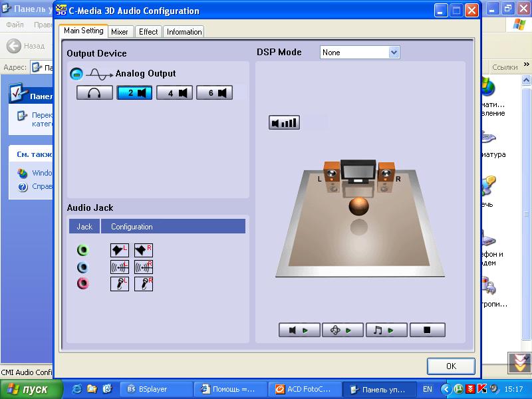Expand the Ссылки toolbar chevron
Screen dimensions: 532x399
(526, 64)
